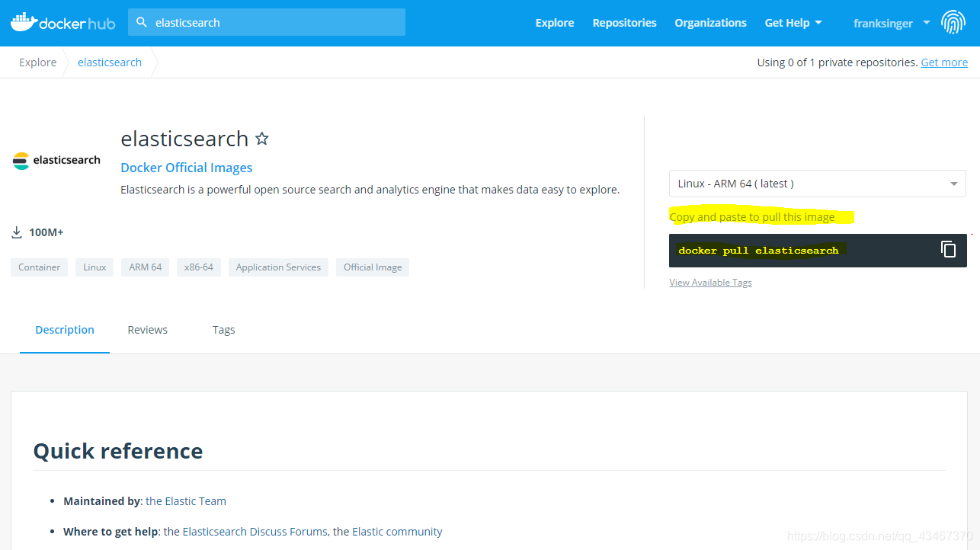Go to Repositories page
The image size is (980, 550).
click(x=624, y=23)
